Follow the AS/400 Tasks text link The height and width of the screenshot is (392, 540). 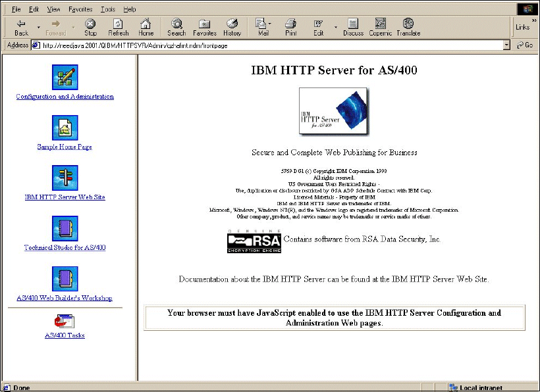tap(65, 335)
